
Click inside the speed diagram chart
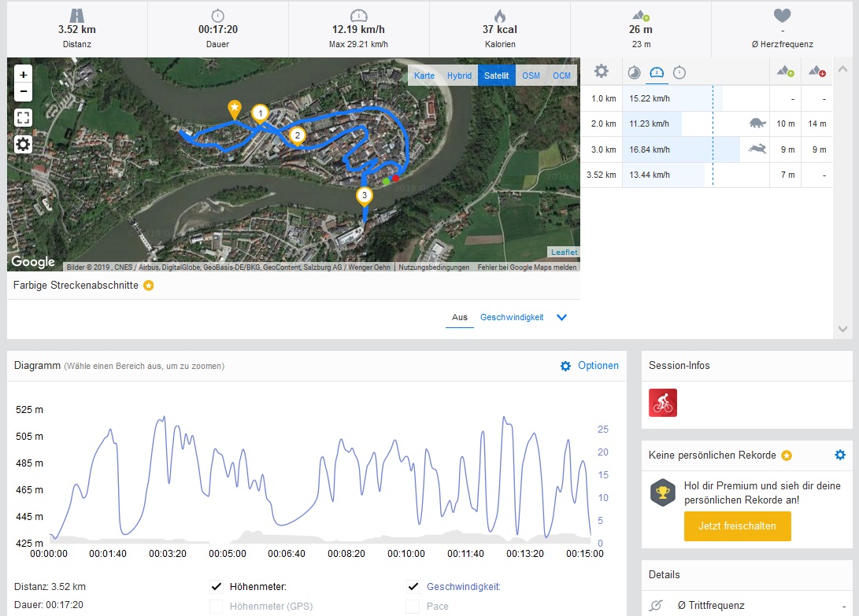tap(320, 477)
